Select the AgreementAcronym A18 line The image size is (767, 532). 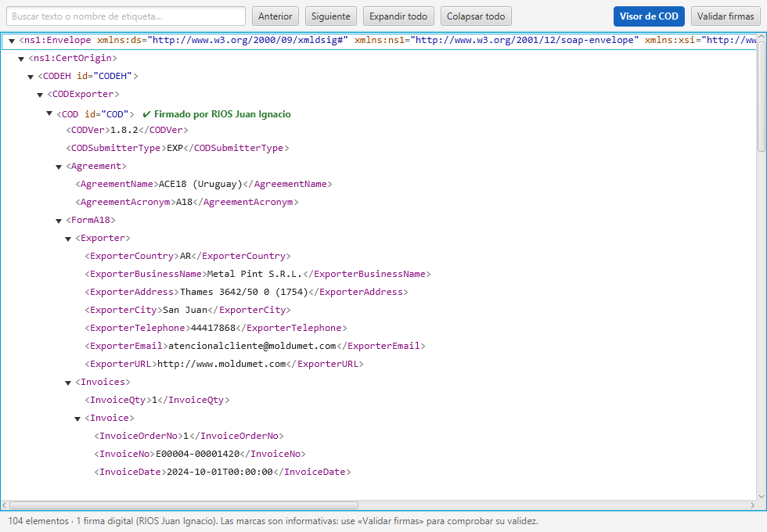click(187, 202)
